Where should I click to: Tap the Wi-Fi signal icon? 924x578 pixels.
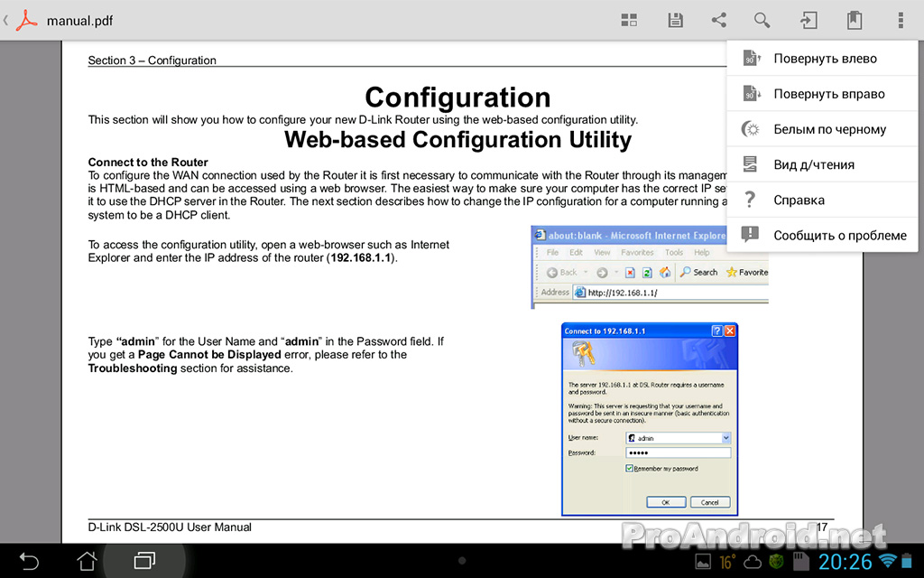point(887,560)
